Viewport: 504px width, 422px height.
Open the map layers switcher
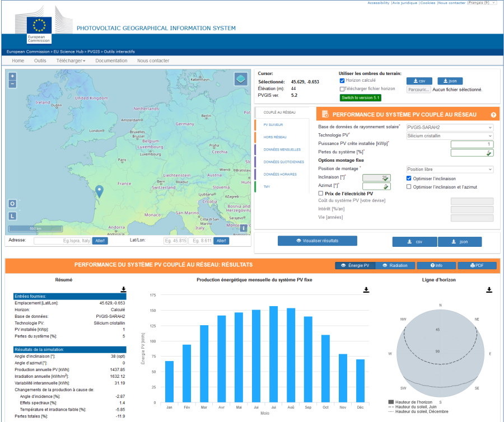240,78
